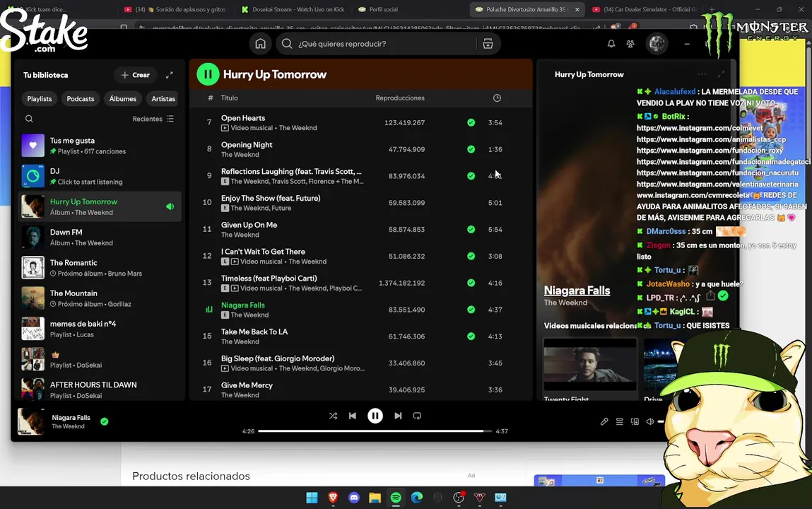Click the Reproducciones column header
The image size is (812, 509).
(x=400, y=98)
